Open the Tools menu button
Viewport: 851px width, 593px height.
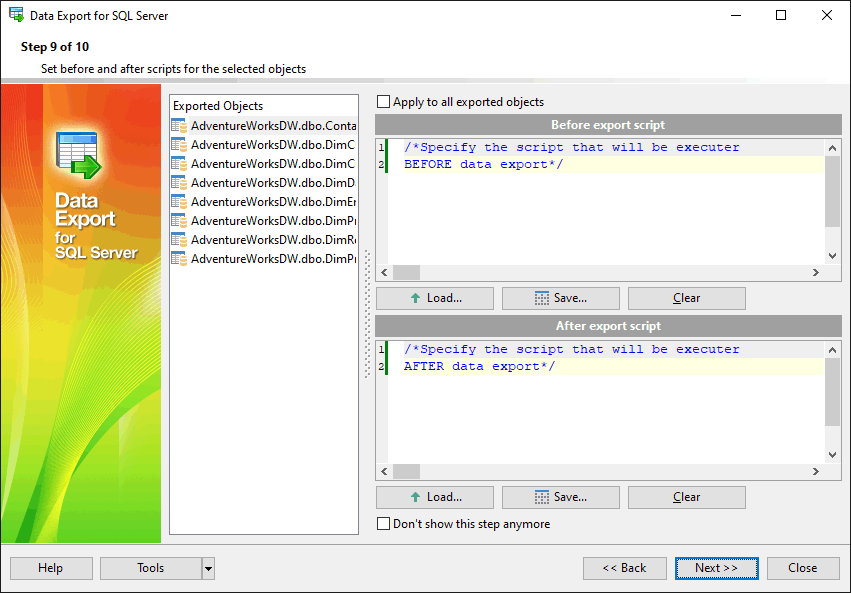[151, 568]
